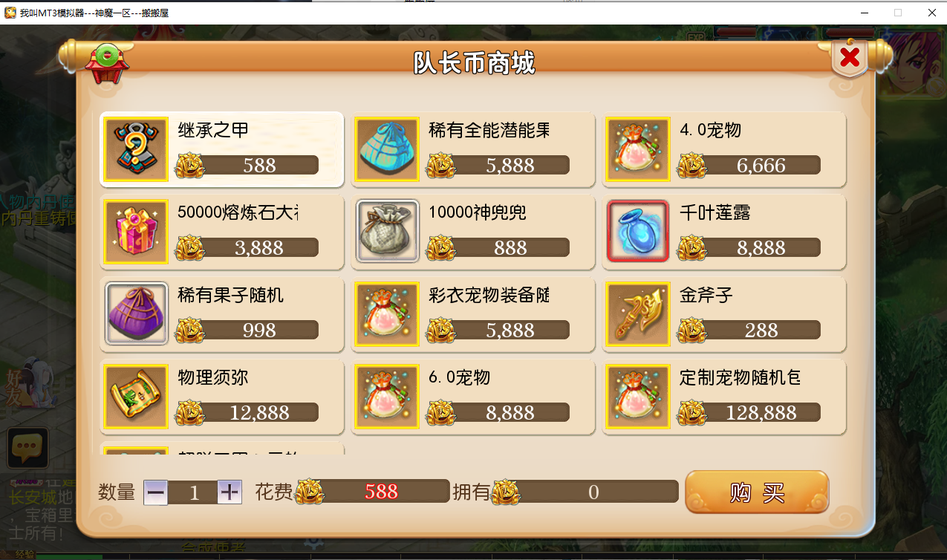Select the 稀有果子随机 purple bag icon

point(136,314)
